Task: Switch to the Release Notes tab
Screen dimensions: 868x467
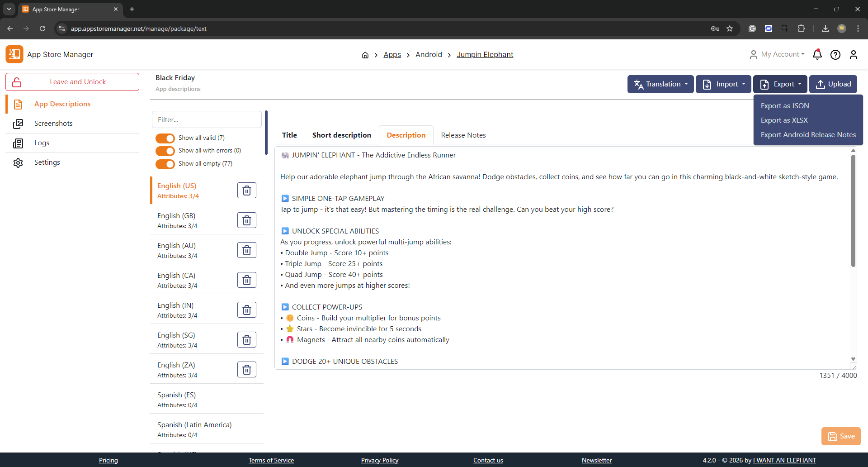Action: [463, 135]
